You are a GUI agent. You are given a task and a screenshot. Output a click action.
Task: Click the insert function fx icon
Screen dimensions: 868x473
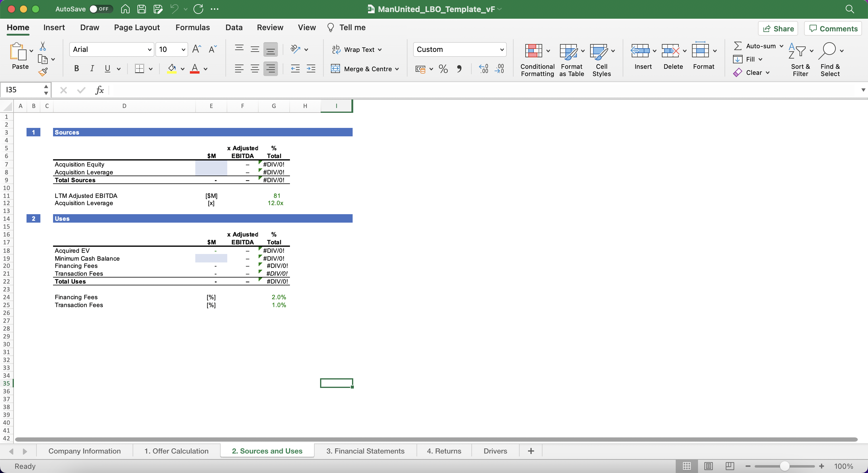coord(99,90)
